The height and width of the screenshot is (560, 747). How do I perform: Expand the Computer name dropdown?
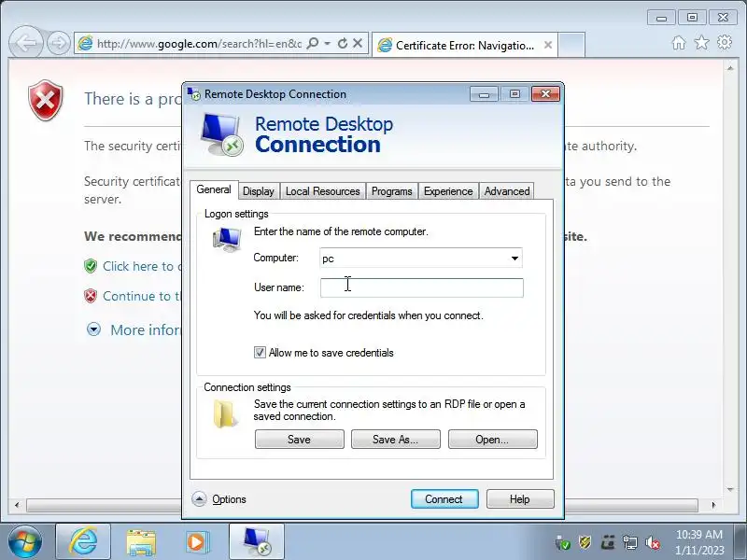[514, 259]
